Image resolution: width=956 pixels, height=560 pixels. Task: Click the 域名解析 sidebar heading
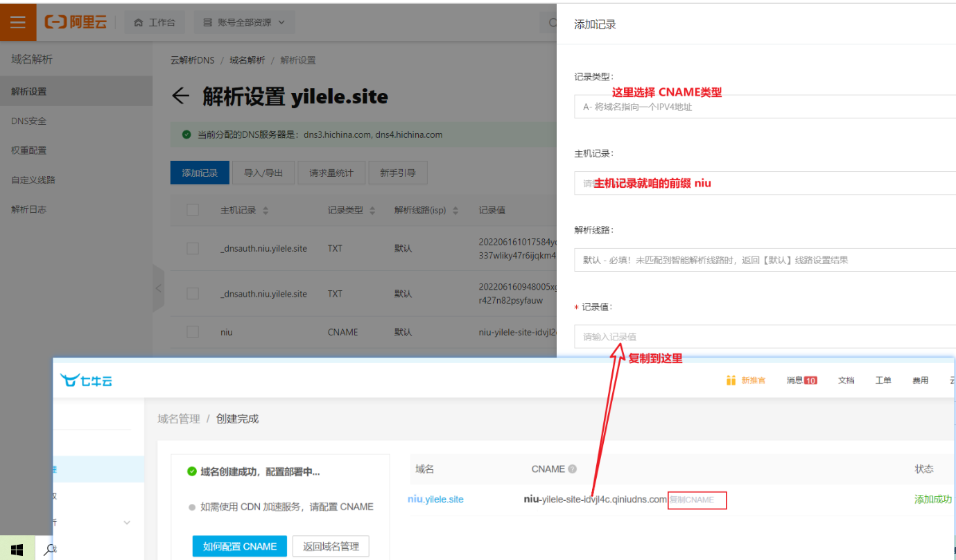(32, 60)
